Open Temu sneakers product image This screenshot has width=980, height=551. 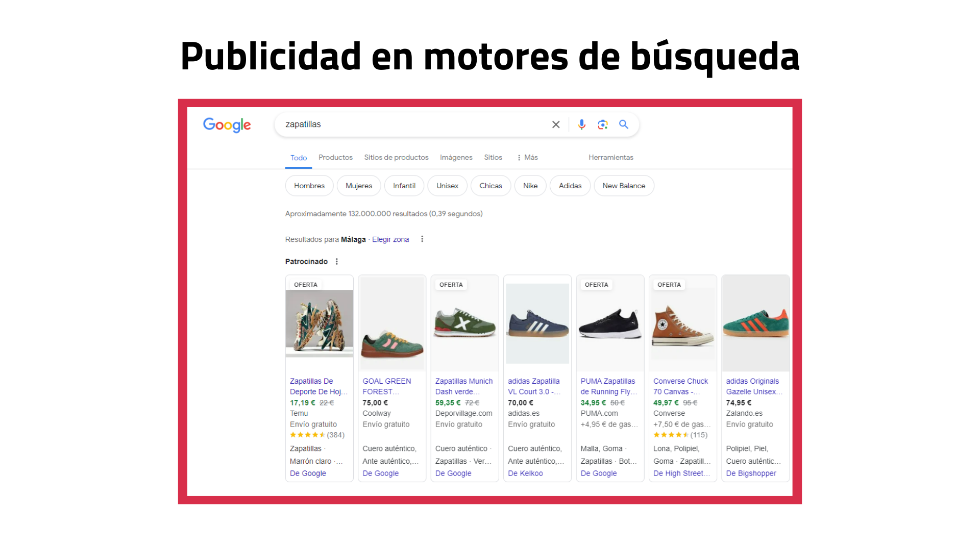pyautogui.click(x=320, y=323)
